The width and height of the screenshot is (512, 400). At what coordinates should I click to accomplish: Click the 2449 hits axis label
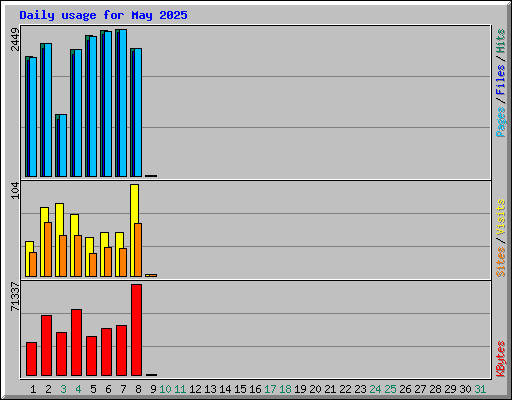pos(15,39)
